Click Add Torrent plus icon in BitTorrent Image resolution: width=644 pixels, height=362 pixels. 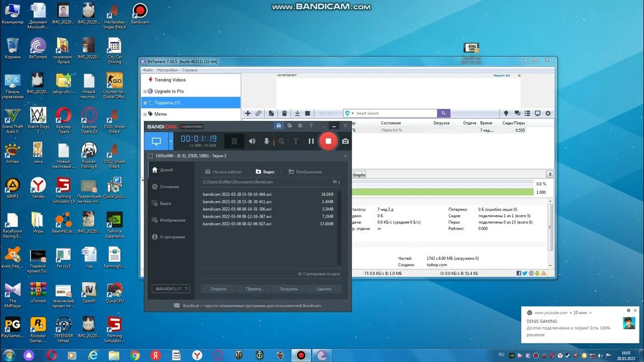(x=248, y=114)
